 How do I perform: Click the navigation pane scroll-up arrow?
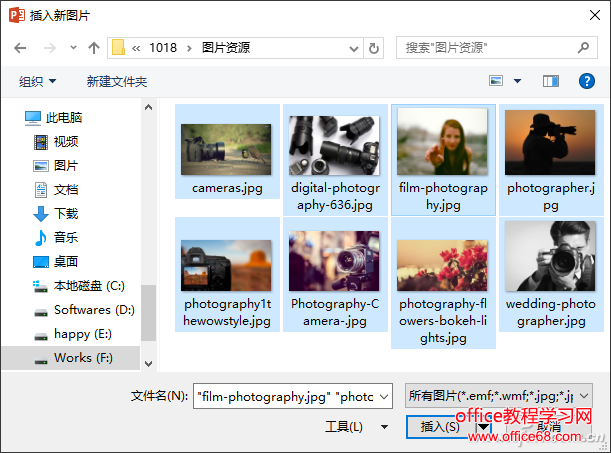pyautogui.click(x=148, y=107)
